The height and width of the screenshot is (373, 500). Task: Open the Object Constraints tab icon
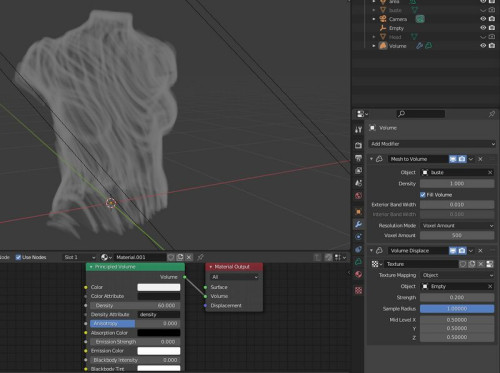pos(358,249)
